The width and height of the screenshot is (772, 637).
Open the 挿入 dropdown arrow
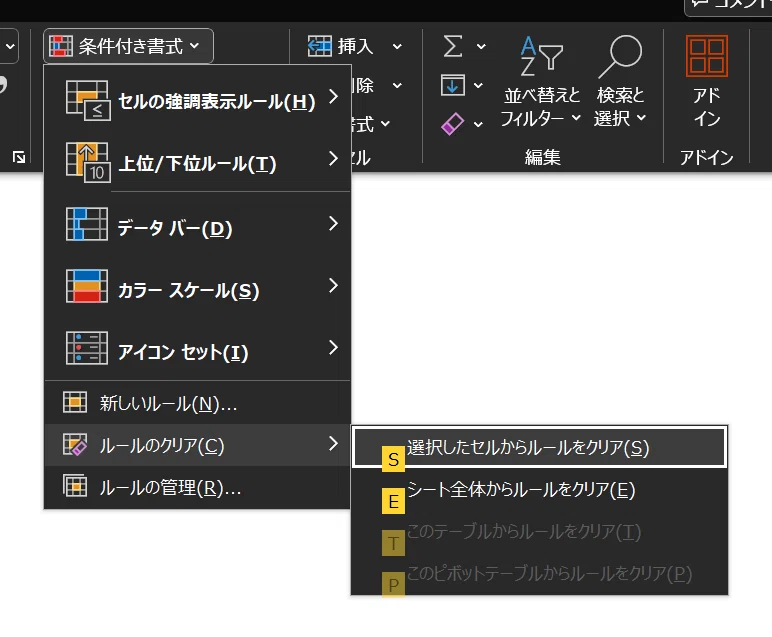[397, 47]
